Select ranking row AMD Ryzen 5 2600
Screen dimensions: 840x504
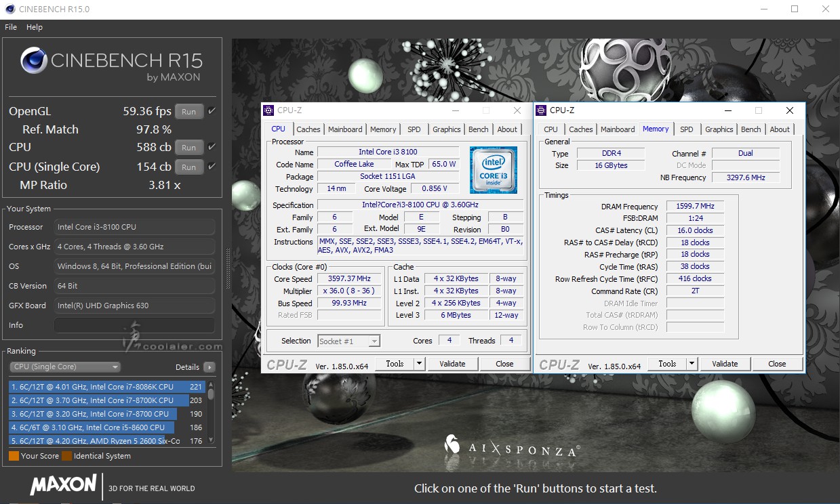pyautogui.click(x=107, y=440)
